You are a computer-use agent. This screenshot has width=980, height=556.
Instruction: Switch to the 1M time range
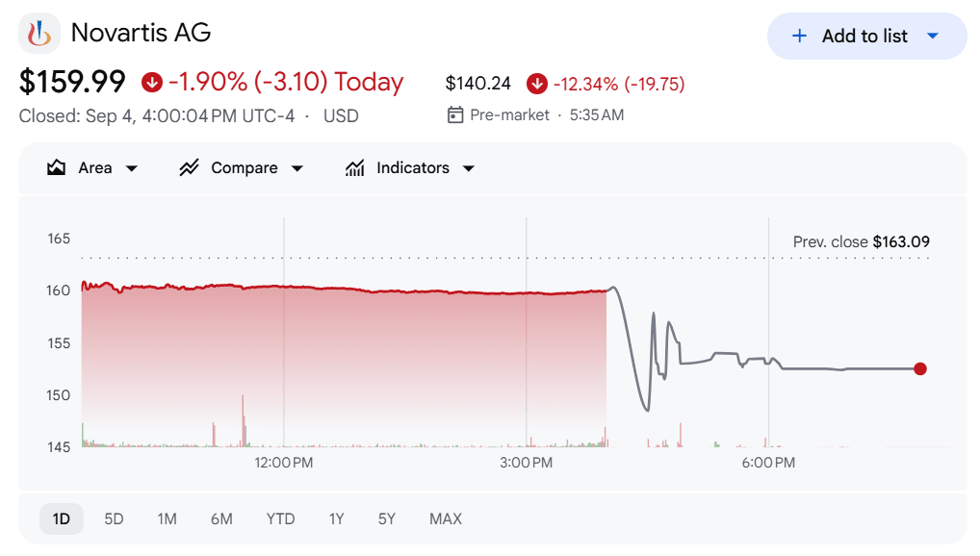click(x=167, y=518)
